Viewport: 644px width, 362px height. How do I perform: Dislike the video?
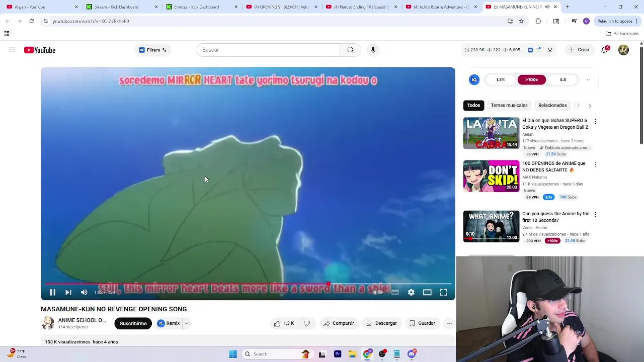307,323
